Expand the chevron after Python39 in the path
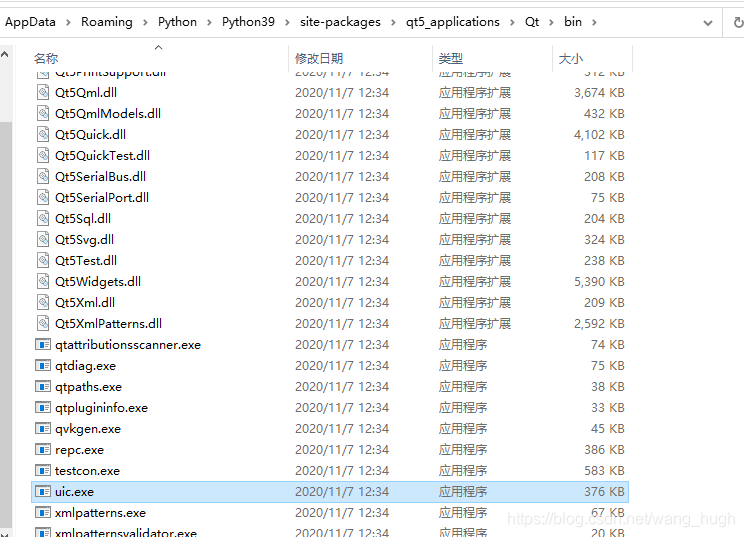Screen dimensions: 744x537 pos(287,22)
